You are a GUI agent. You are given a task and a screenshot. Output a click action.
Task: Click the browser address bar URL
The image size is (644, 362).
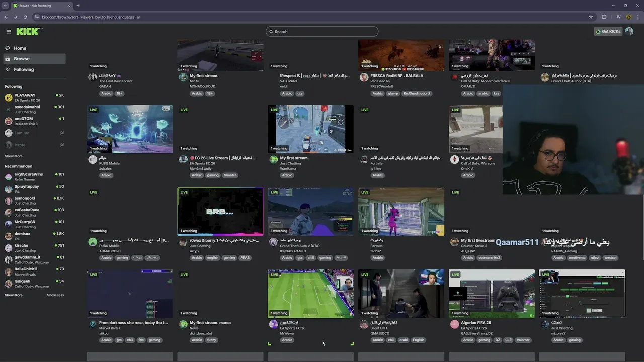coord(91,17)
